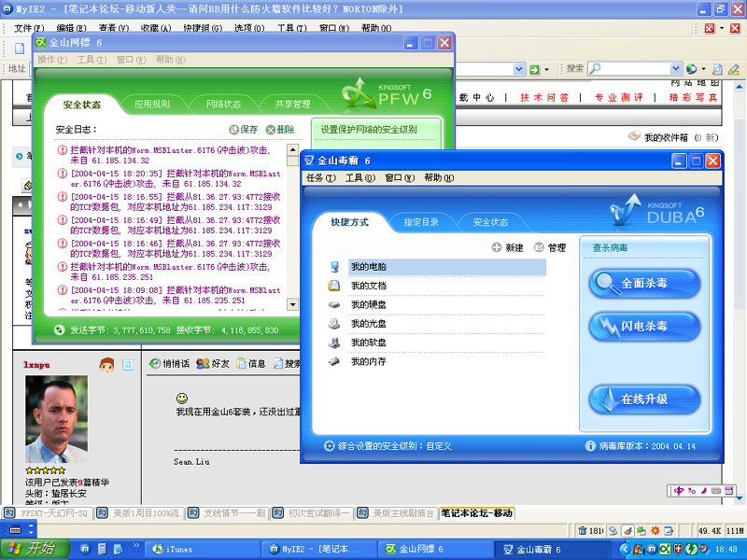Open 我的收件箱 inbox link
Viewport: 747px width, 560px height.
[666, 137]
